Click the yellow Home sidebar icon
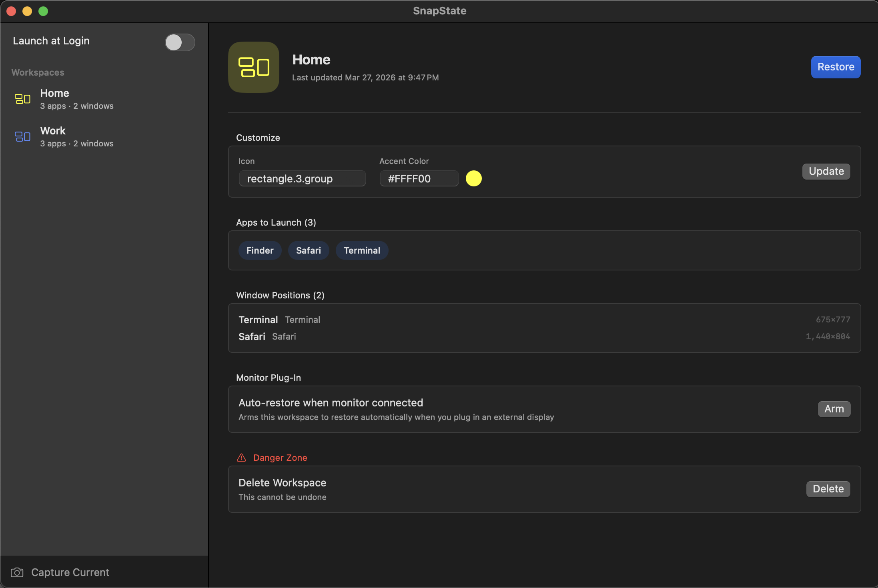Image resolution: width=878 pixels, height=588 pixels. (22, 99)
